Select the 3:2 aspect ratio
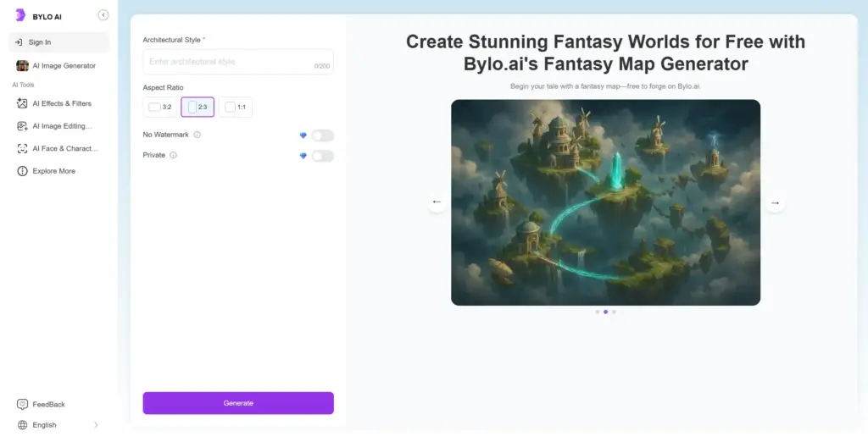Screen dimensions: 868x442 [160, 108]
